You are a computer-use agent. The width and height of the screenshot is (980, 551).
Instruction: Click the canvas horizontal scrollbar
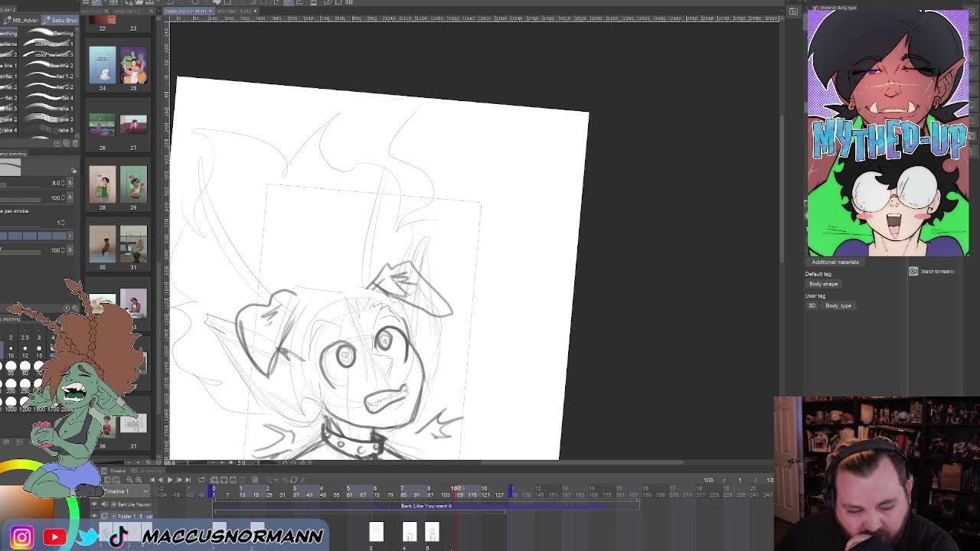[582, 462]
